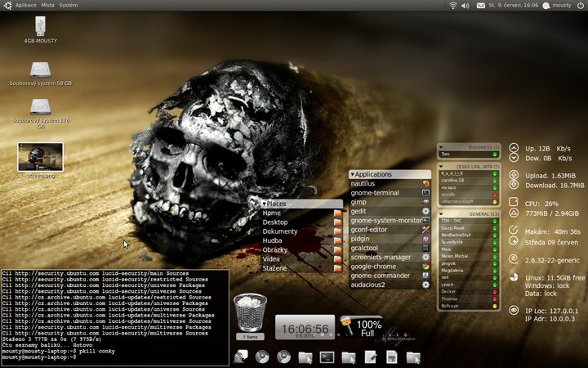The height and width of the screenshot is (368, 588).
Task: Click the 16:06:56 digital clock widget
Action: tap(305, 327)
